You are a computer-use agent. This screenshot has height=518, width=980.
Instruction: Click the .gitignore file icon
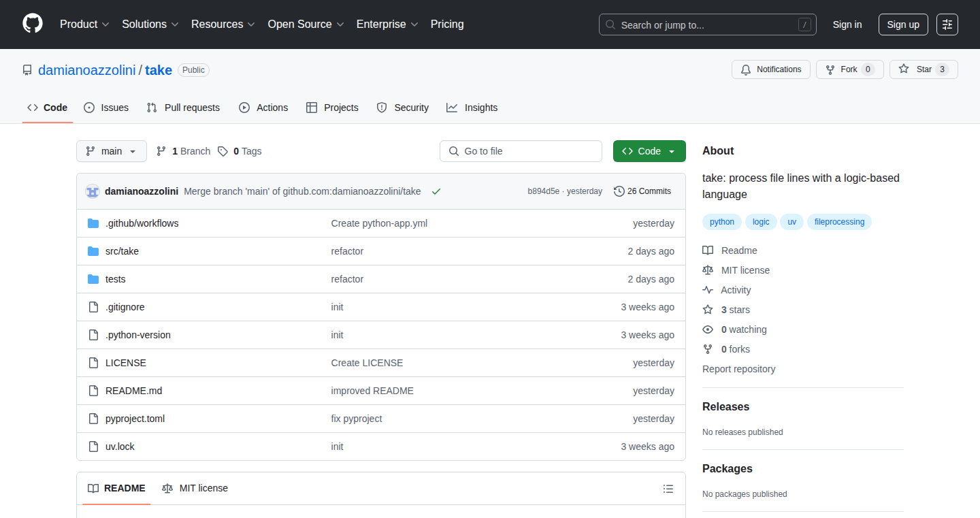[x=93, y=307]
